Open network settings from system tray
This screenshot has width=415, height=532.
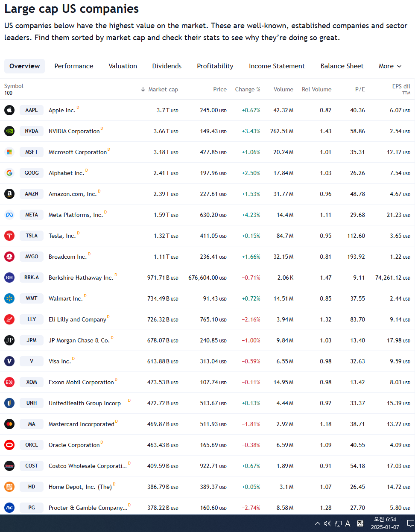point(338,523)
